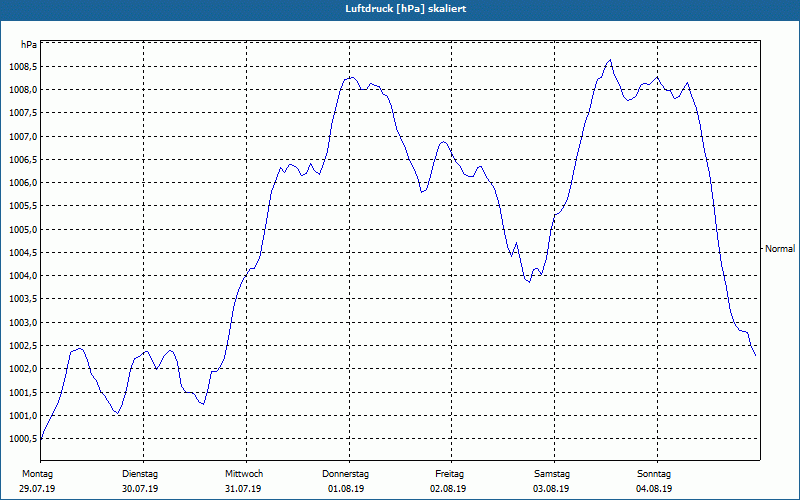800x500 pixels.
Task: Select the 1008,5 y-axis value
Action: 23,67
